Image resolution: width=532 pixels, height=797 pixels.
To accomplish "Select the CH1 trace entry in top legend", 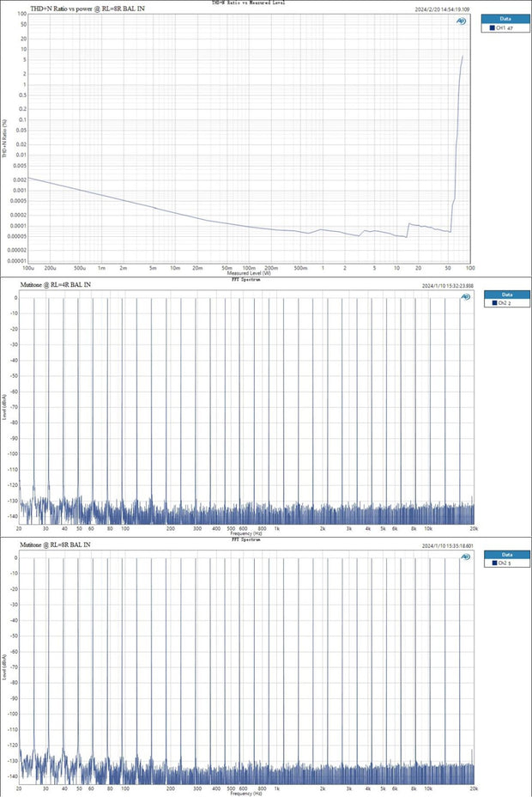I will pos(505,28).
